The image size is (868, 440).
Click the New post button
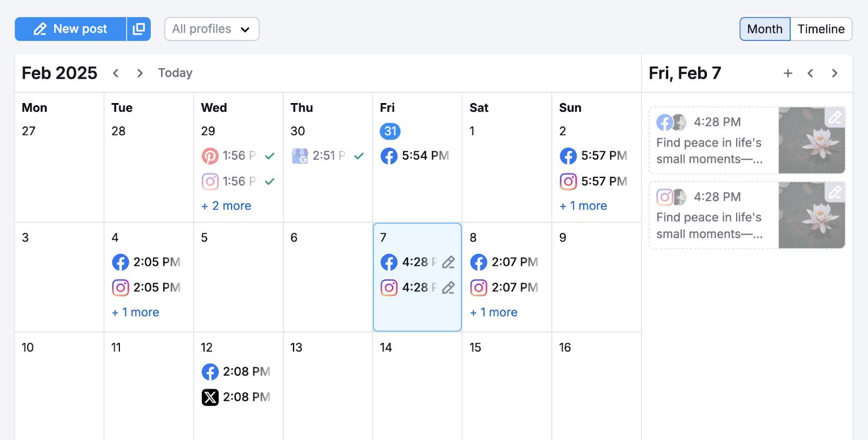click(71, 29)
